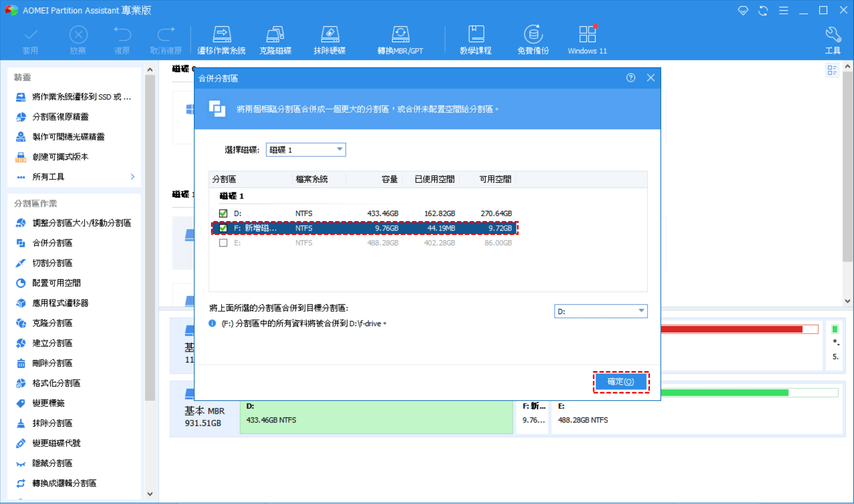This screenshot has height=504, width=854.
Task: Toggle the F: 新增磁... partition checkbox
Action: tap(223, 228)
